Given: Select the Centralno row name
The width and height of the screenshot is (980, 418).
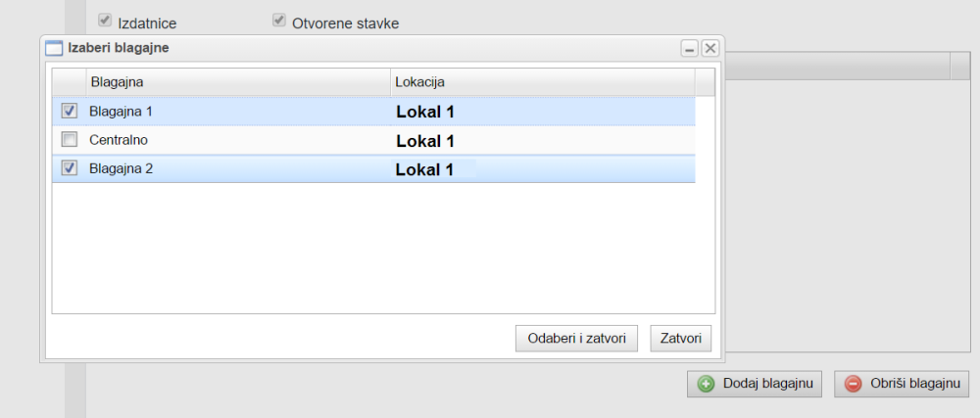Looking at the screenshot, I should (x=119, y=140).
